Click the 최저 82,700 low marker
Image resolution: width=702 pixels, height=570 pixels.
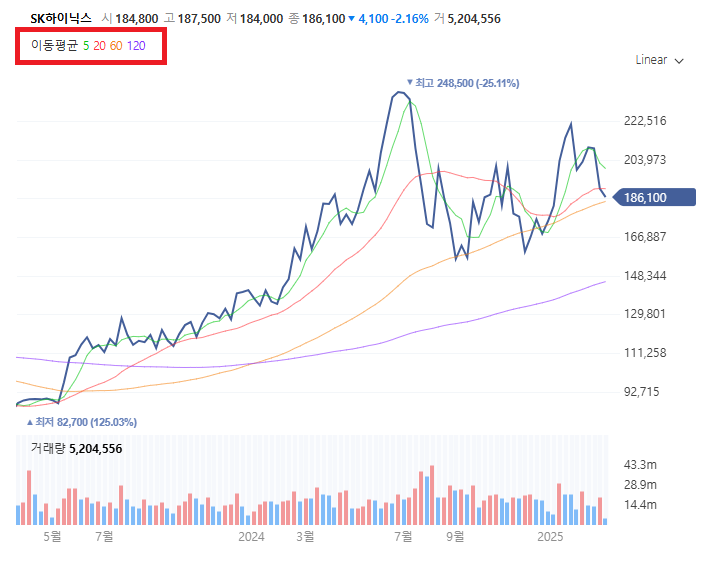pos(80,422)
